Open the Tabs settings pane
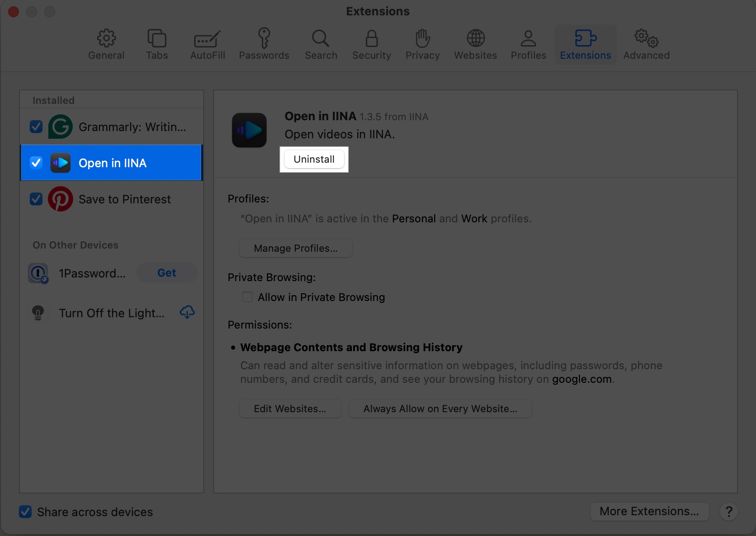 [156, 44]
